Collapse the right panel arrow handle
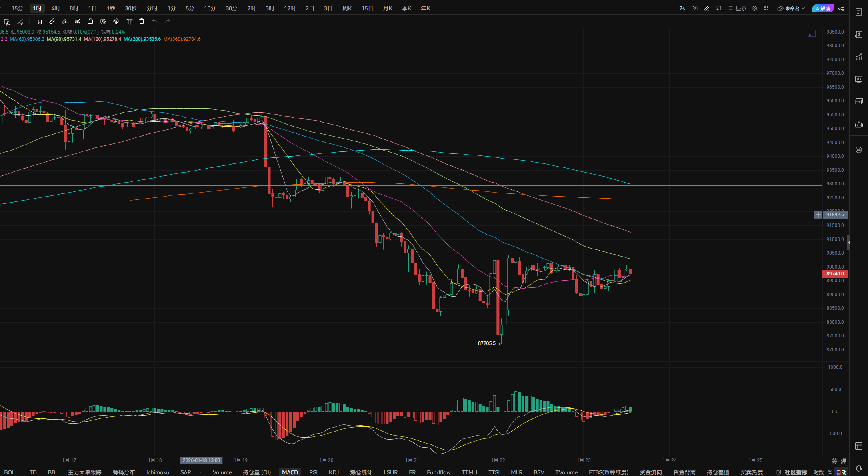The height and width of the screenshot is (476, 868). [848, 242]
